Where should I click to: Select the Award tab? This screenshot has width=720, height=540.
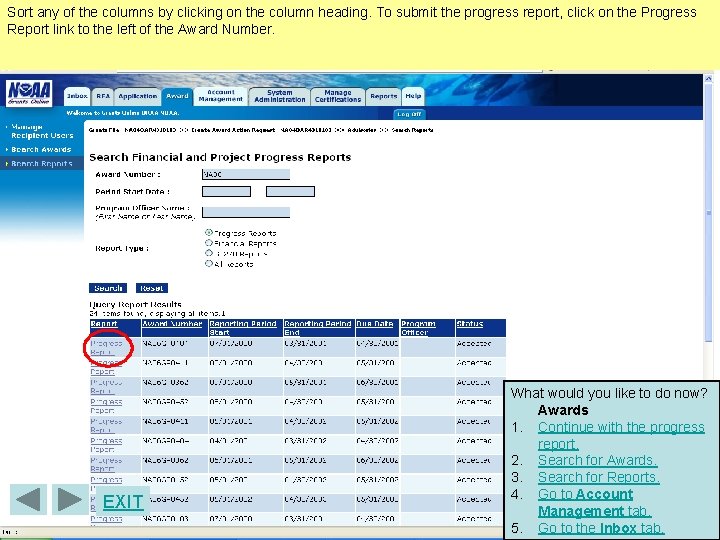pos(177,96)
